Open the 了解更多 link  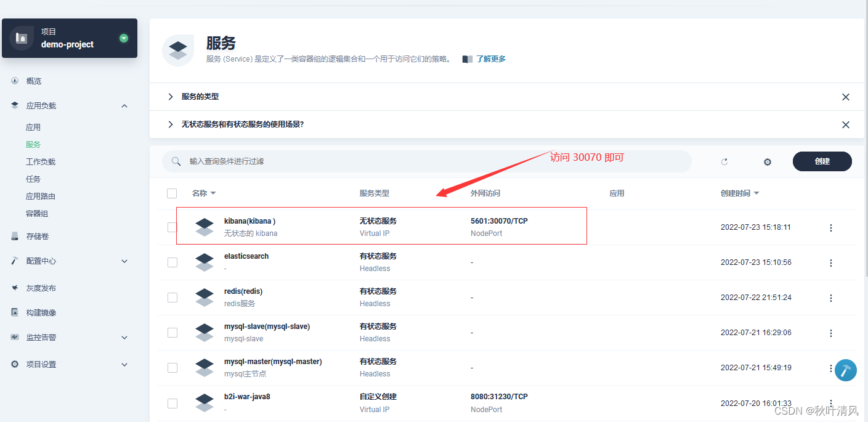[490, 59]
